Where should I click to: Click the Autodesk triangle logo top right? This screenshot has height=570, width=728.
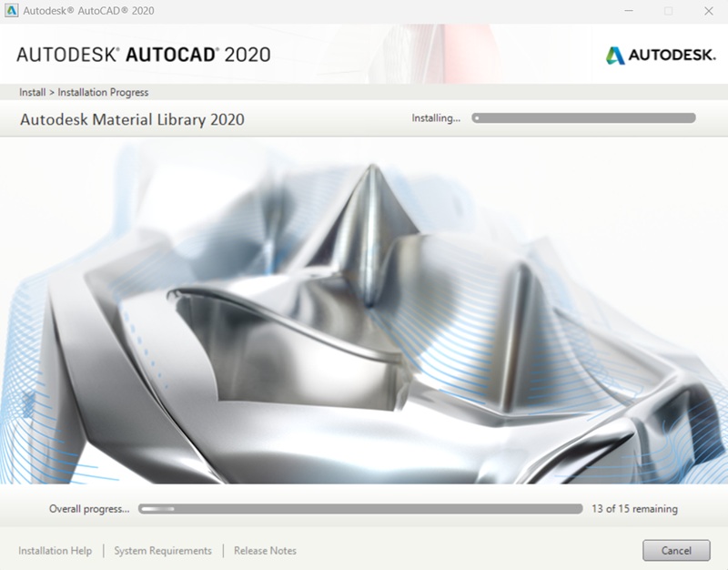tap(618, 56)
